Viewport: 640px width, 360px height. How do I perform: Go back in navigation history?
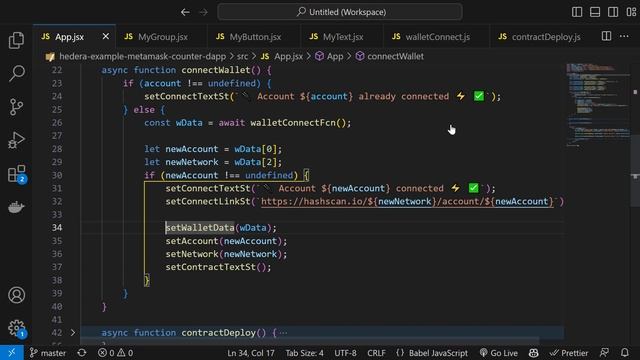[x=185, y=12]
